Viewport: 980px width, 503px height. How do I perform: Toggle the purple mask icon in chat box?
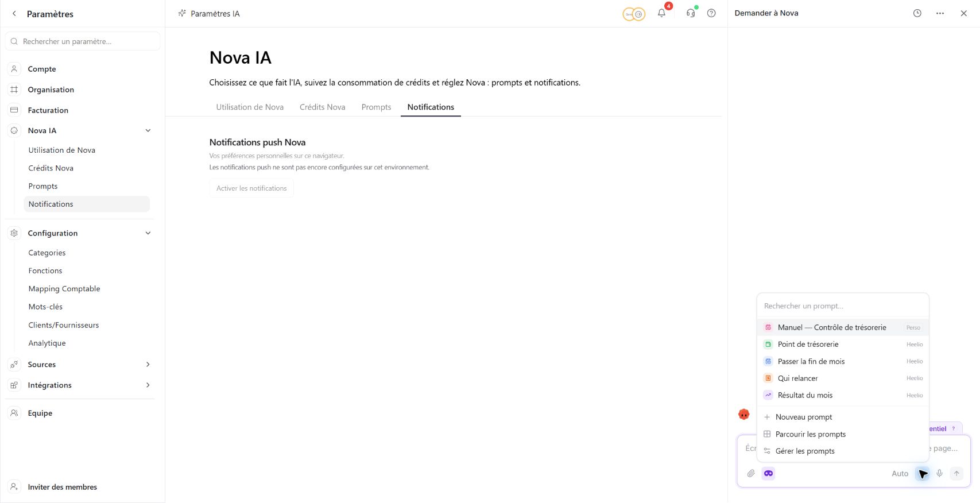click(768, 474)
